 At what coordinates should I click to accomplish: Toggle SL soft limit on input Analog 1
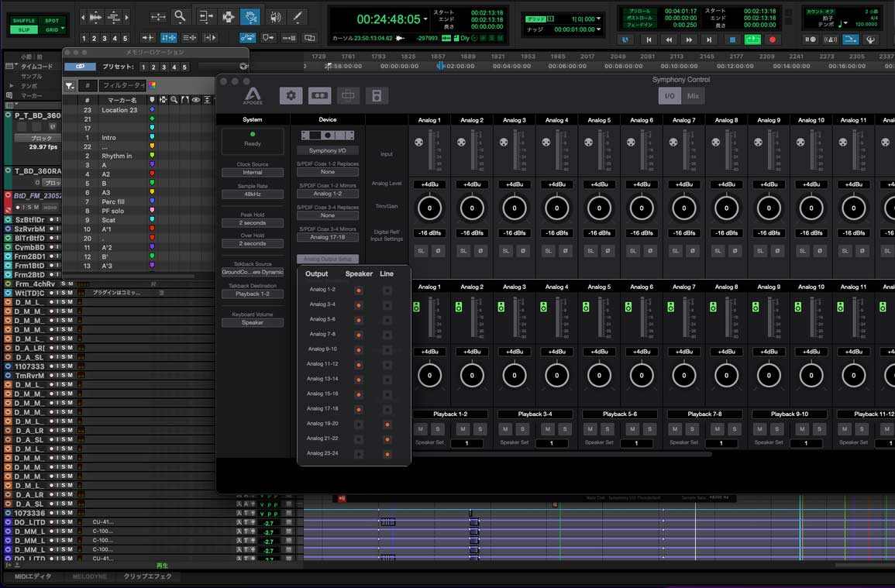[422, 250]
